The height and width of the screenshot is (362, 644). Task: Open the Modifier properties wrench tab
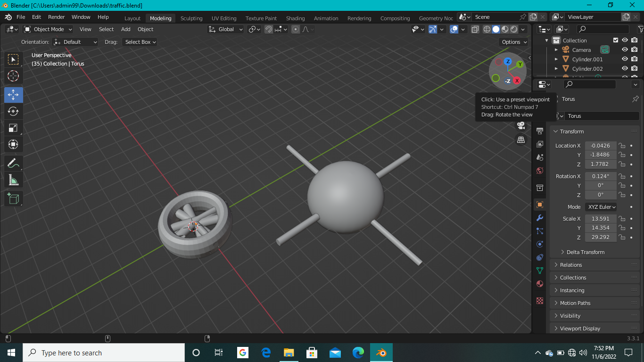click(540, 218)
